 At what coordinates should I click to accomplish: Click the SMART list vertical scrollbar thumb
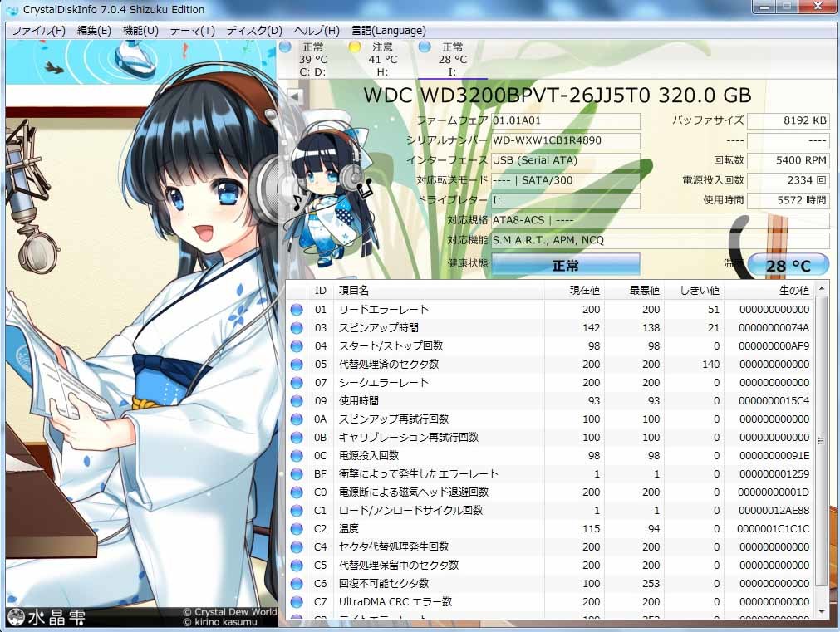click(821, 441)
